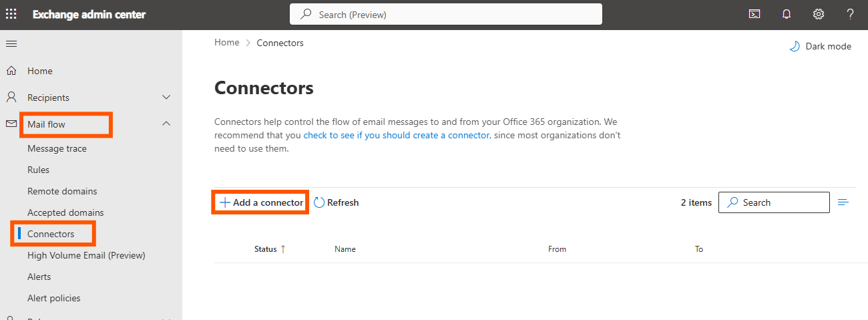The image size is (868, 320).
Task: Open the Cloud Shell terminal icon
Action: click(x=754, y=14)
